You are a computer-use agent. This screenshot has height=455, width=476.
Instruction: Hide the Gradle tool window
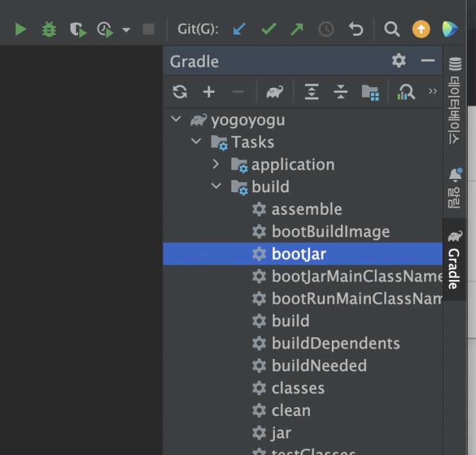pyautogui.click(x=428, y=60)
